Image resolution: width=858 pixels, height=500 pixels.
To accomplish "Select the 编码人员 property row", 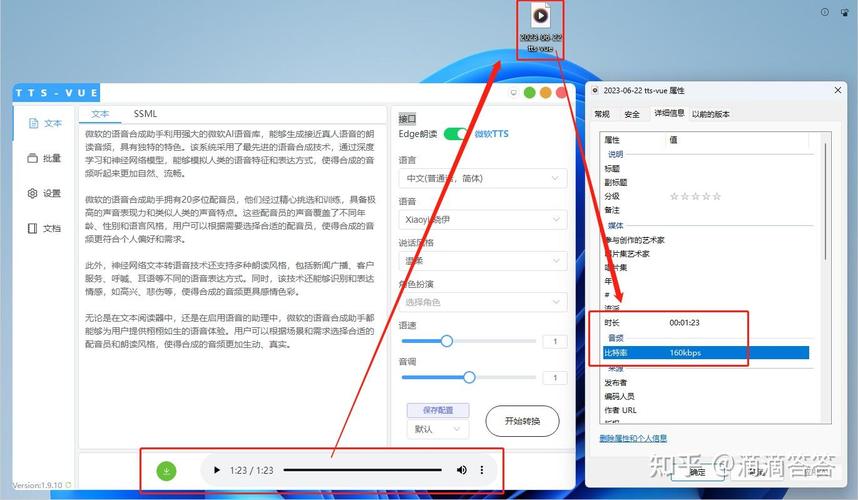I will coord(705,396).
